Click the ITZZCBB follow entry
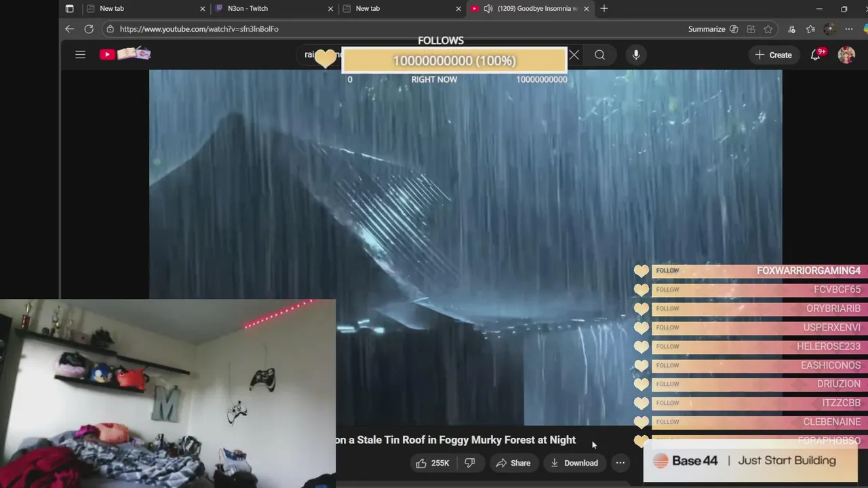 click(x=751, y=403)
